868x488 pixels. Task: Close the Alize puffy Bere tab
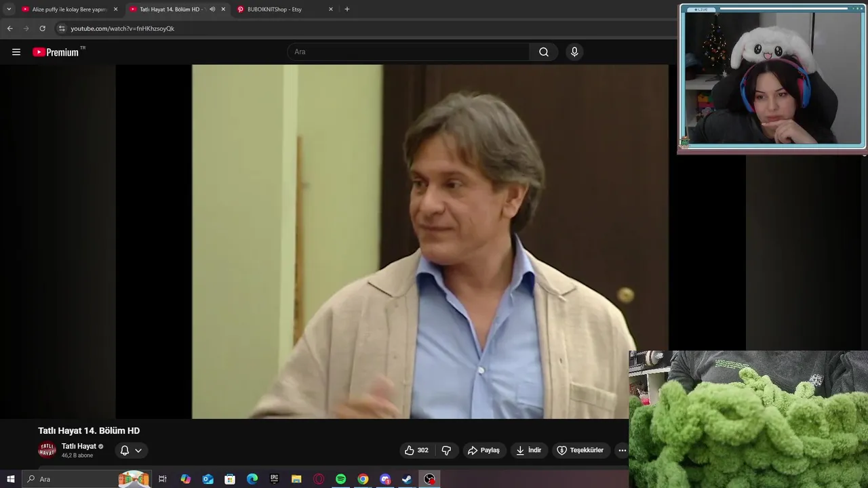tap(115, 9)
